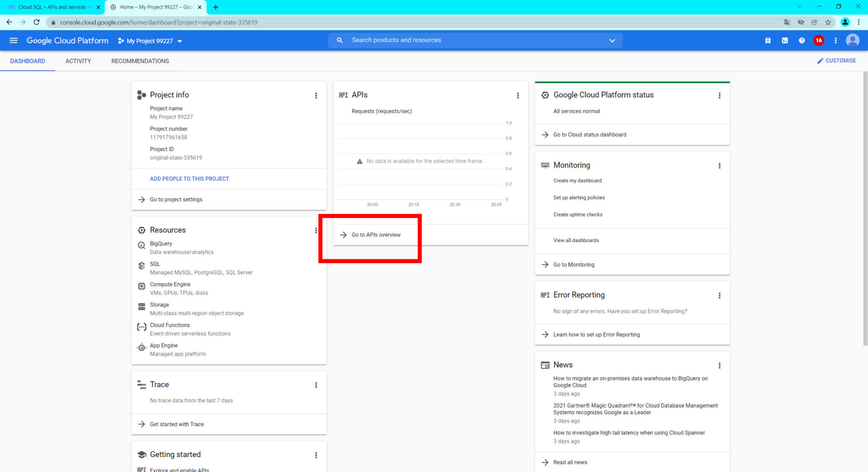
Task: Go back with the browser arrow
Action: pos(9,22)
